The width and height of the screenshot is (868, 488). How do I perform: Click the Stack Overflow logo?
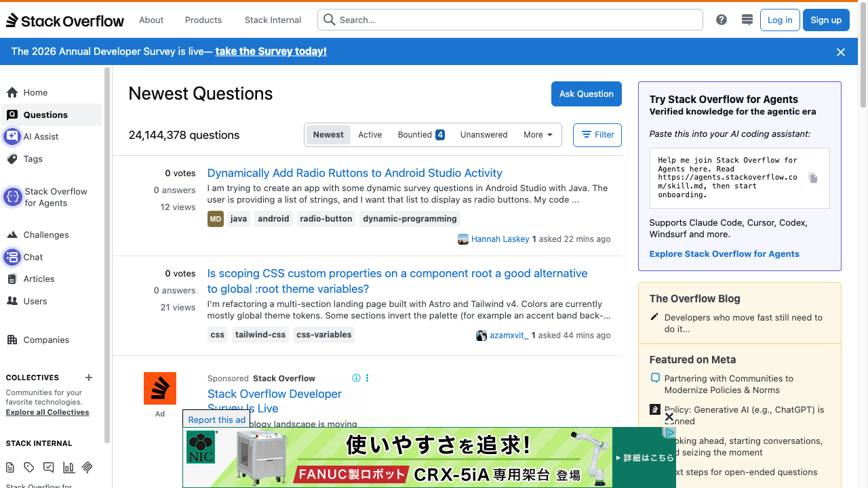point(65,20)
